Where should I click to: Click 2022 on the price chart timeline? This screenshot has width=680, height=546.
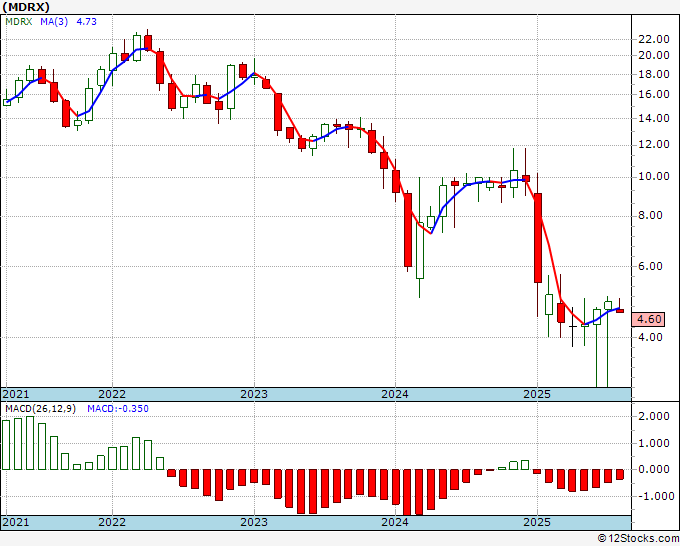point(112,394)
